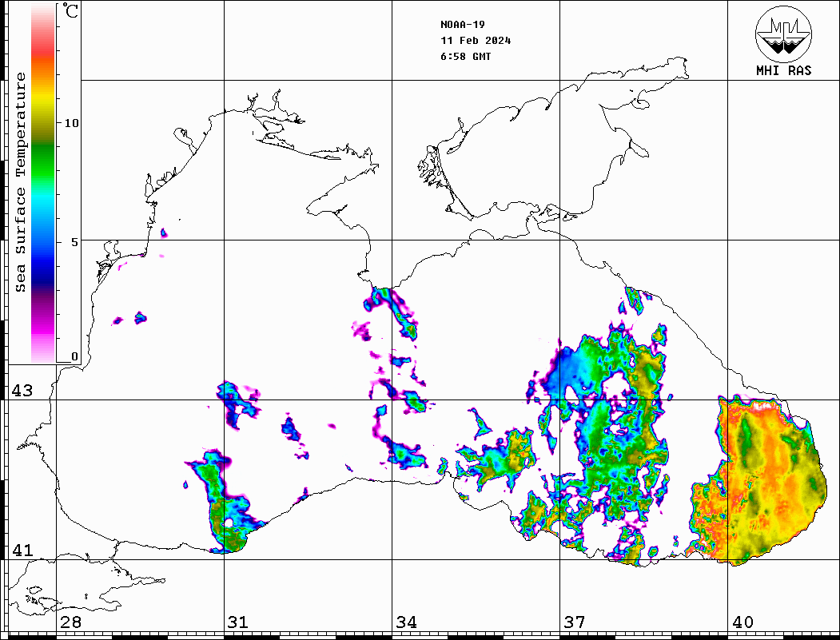
Task: Click longitude label "31"
Action: coord(238,622)
